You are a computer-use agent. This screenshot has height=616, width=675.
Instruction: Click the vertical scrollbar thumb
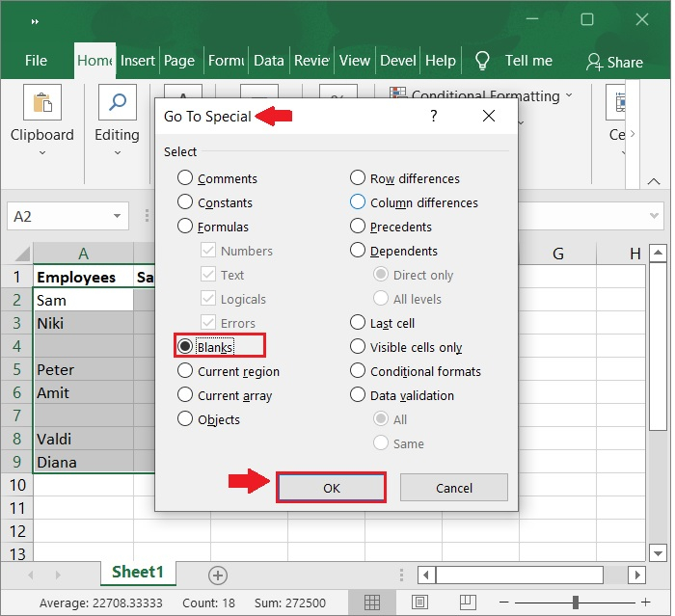pyautogui.click(x=658, y=346)
